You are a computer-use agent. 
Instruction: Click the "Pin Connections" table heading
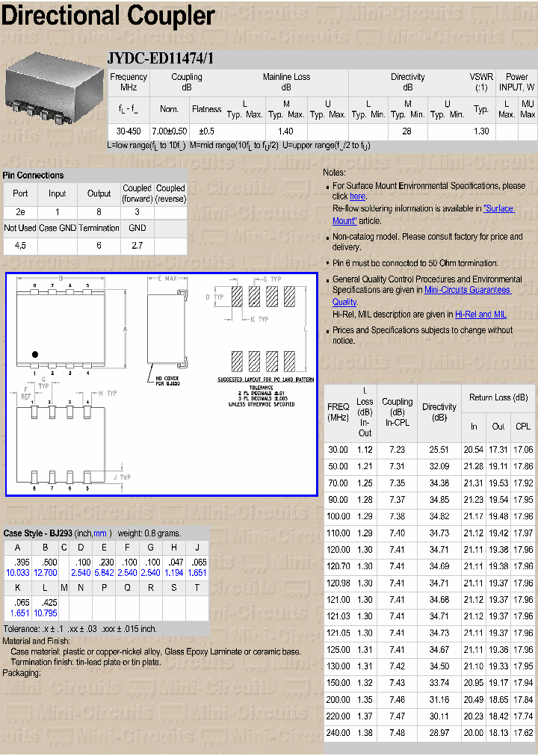point(34,176)
